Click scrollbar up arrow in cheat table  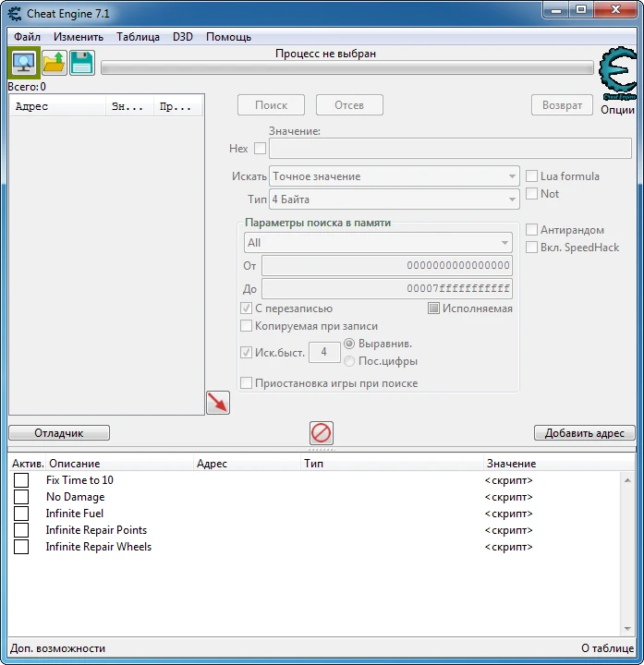[x=627, y=480]
